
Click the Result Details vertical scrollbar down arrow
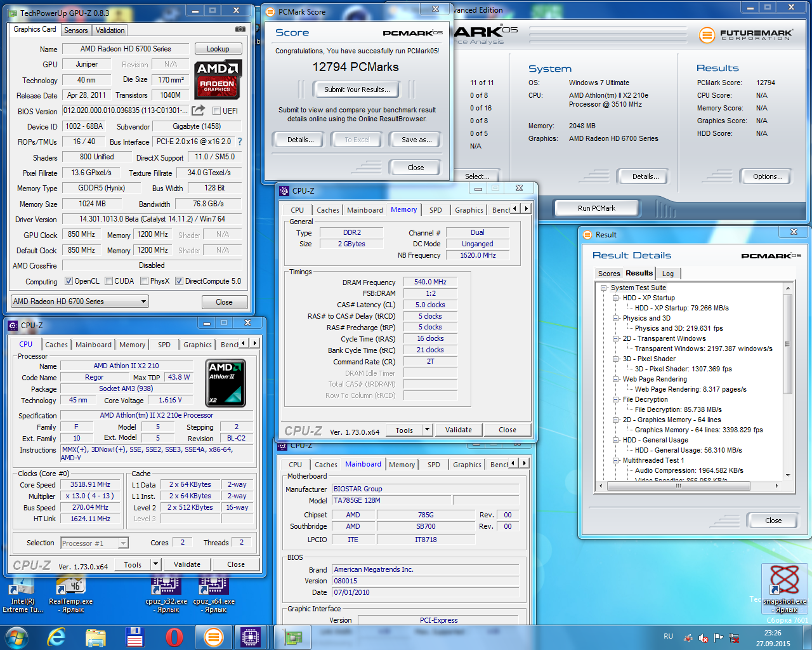point(788,475)
